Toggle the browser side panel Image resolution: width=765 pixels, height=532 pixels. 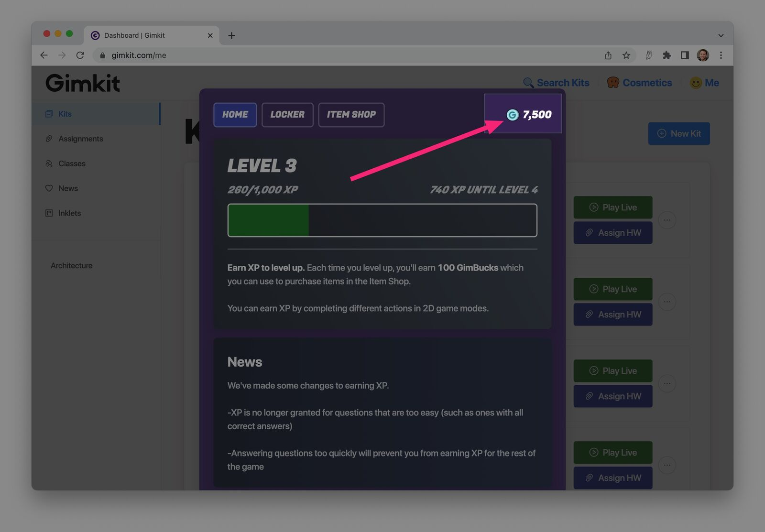tap(685, 55)
